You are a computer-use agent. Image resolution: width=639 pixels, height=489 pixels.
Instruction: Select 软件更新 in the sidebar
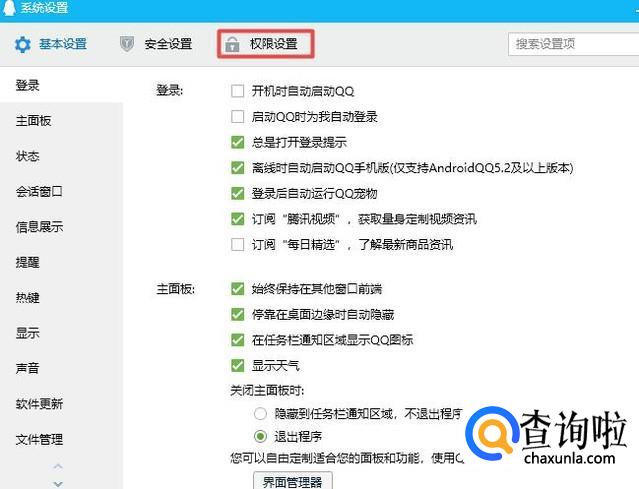click(x=39, y=404)
